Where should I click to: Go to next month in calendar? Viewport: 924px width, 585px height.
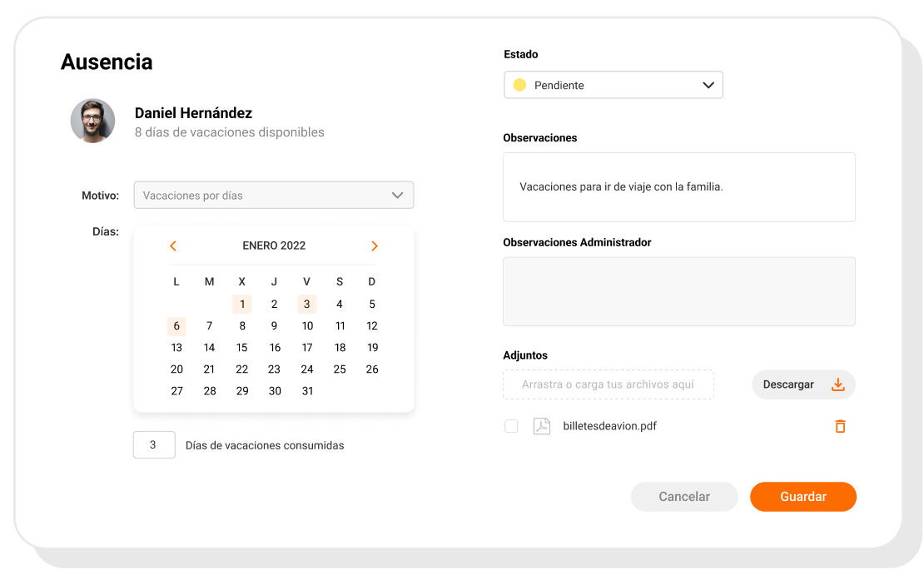coord(375,245)
